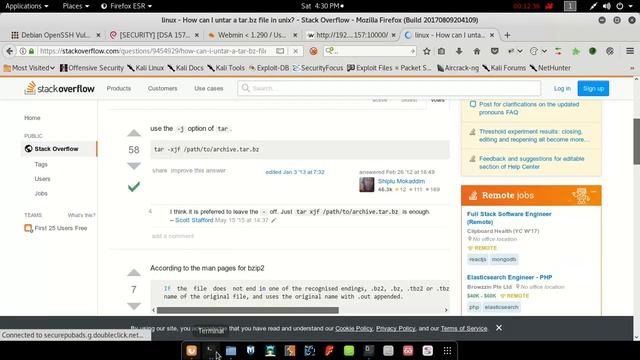Dismiss the cookie policy banner

(499, 328)
